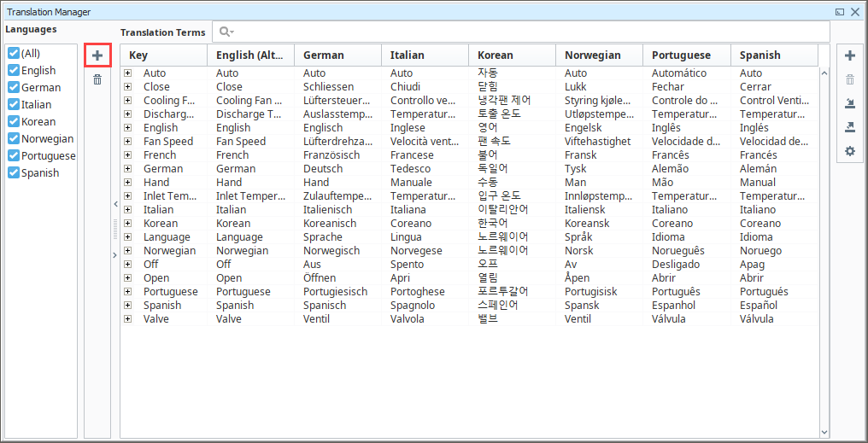This screenshot has width=868, height=443.
Task: Uncheck the English language checkbox
Action: tap(14, 71)
